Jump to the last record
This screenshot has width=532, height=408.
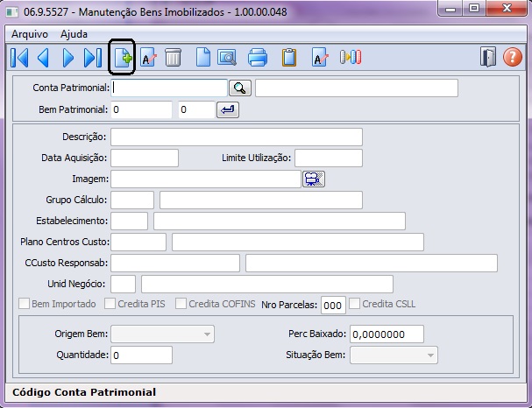[93, 57]
